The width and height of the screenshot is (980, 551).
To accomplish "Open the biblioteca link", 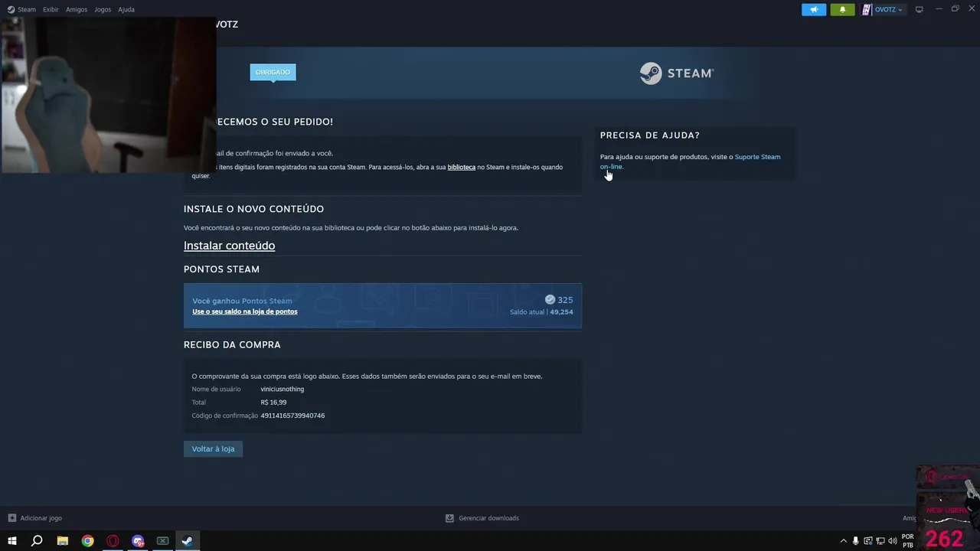I will 462,167.
